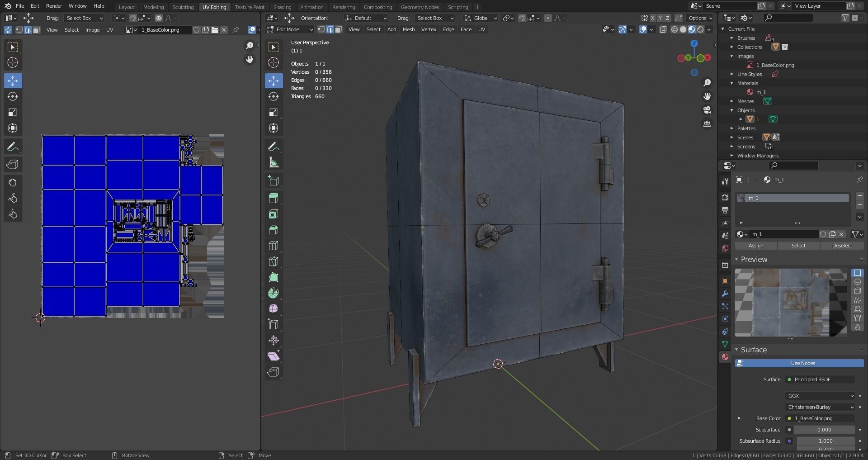
Task: Expand the Base Color property row
Action: (x=739, y=418)
